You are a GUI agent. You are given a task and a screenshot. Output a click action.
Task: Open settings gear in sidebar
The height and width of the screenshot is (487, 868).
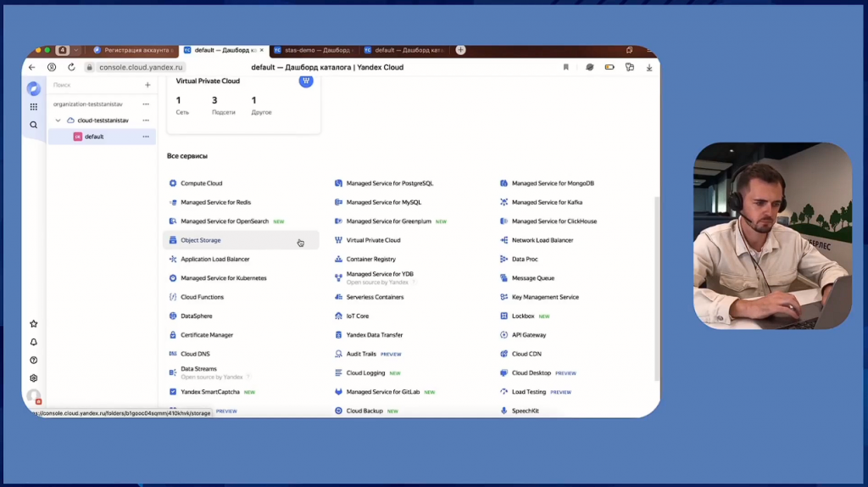34,378
